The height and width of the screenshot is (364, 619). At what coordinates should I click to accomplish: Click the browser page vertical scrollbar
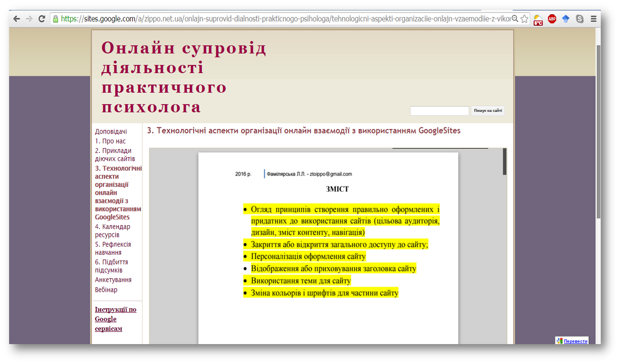click(x=598, y=132)
